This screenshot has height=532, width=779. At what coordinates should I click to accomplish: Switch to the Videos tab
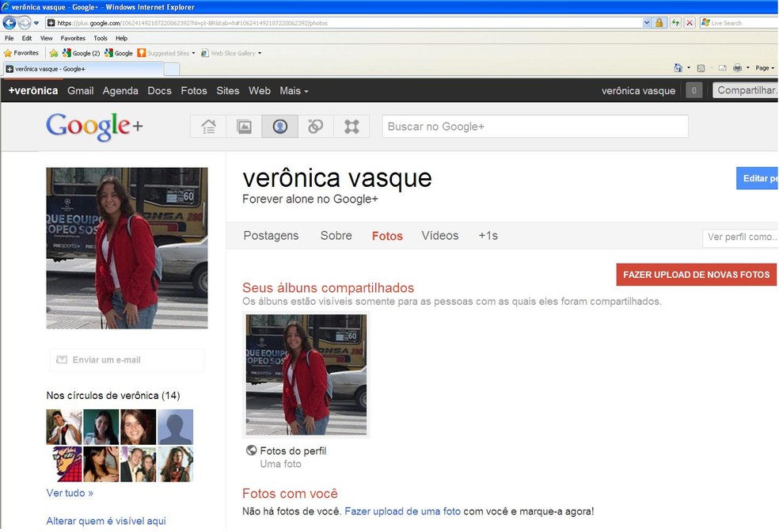tap(439, 235)
